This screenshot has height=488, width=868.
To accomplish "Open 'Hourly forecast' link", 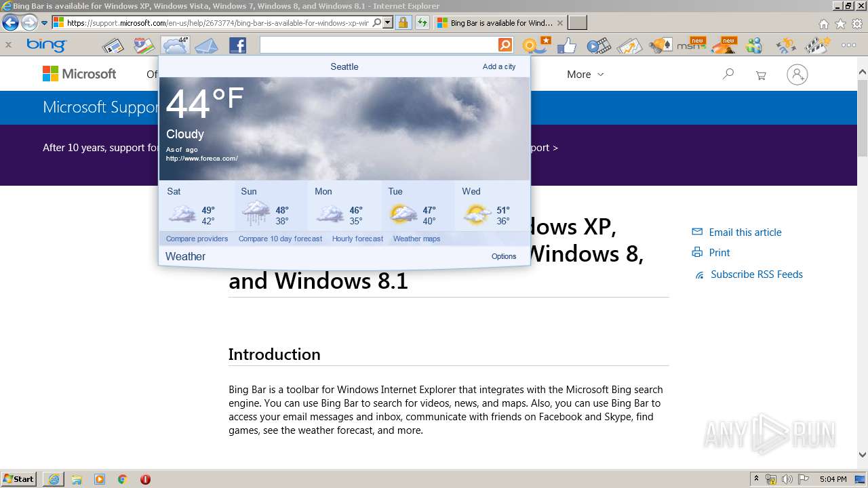I will 357,239.
